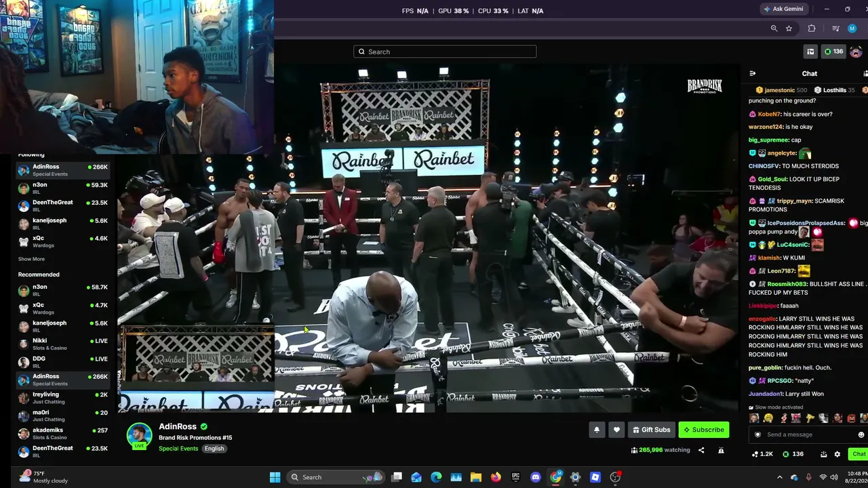Click the AdinRoss streamer avatar below video
Image resolution: width=868 pixels, height=488 pixels.
[x=139, y=436]
